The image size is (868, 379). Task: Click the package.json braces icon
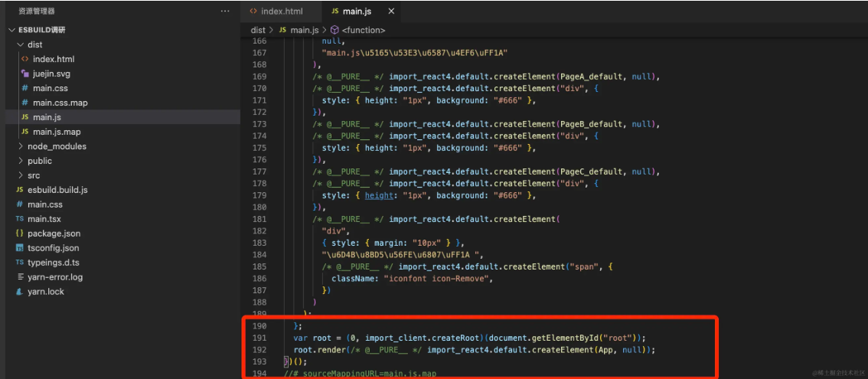pos(20,234)
